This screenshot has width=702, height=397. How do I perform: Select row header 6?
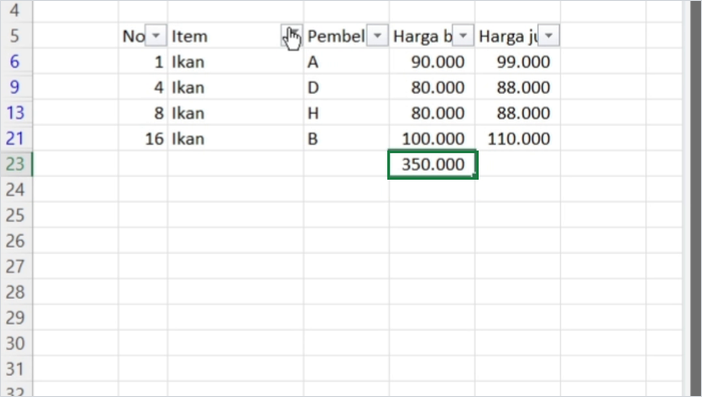[x=16, y=62]
